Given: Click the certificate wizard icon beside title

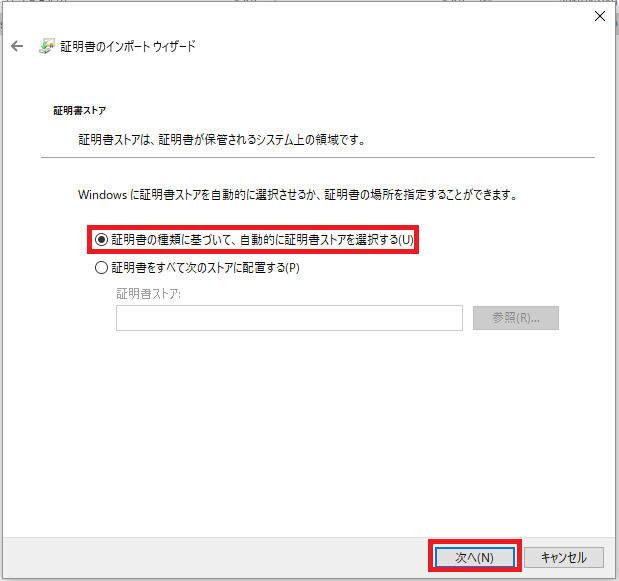Looking at the screenshot, I should tap(46, 46).
